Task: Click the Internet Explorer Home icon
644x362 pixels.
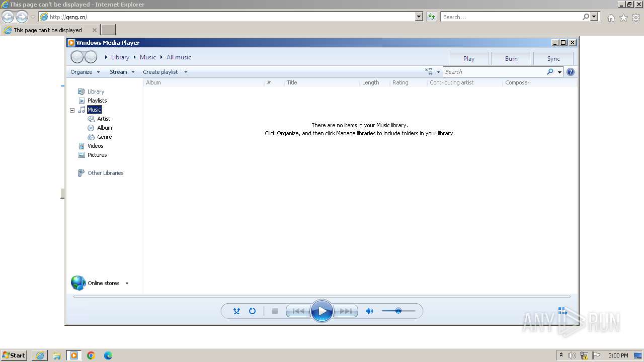Action: (x=611, y=18)
